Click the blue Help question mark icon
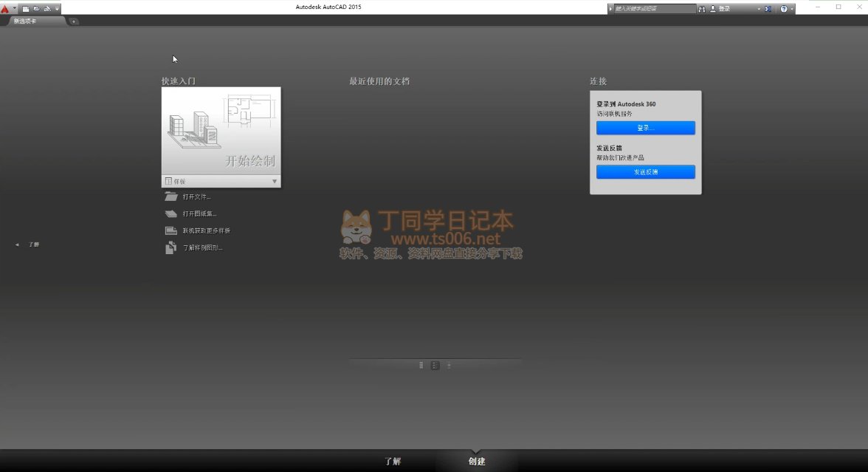The width and height of the screenshot is (868, 472). tap(783, 9)
